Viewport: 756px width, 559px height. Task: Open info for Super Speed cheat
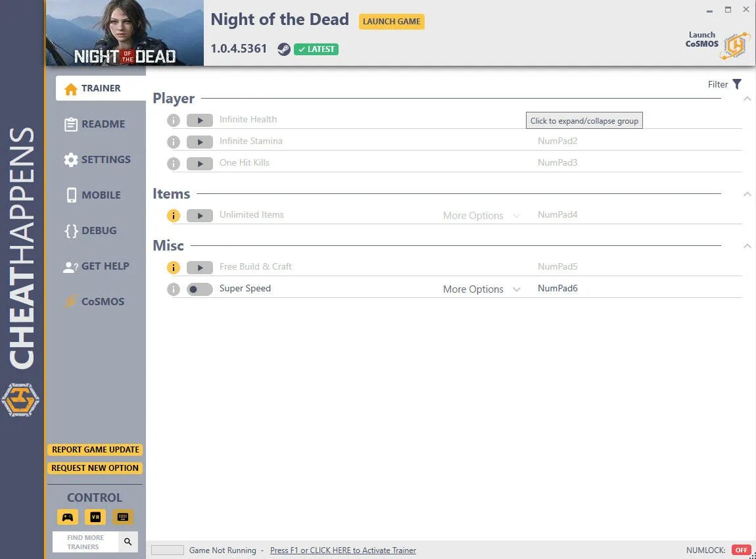173,289
